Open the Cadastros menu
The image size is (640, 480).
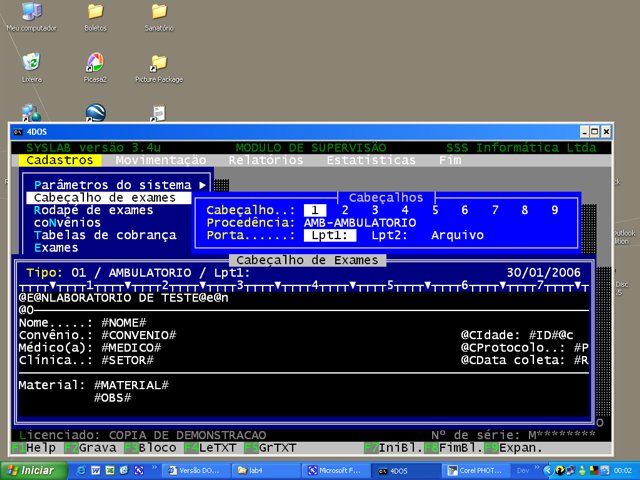[60, 160]
